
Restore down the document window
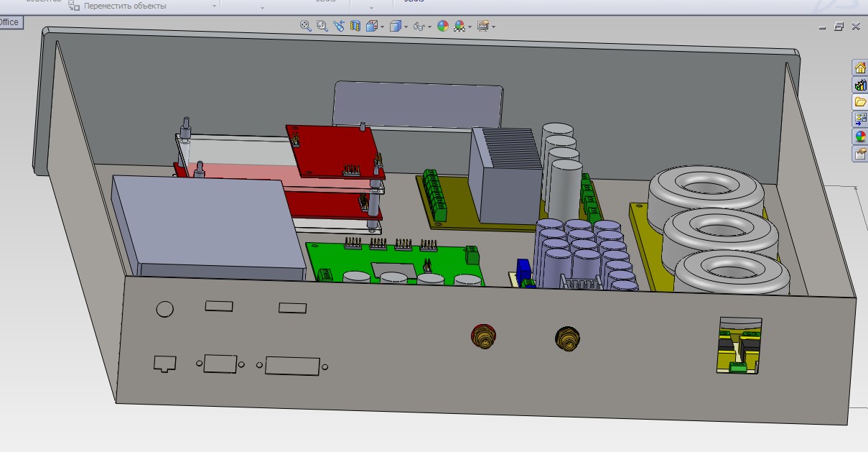839,27
